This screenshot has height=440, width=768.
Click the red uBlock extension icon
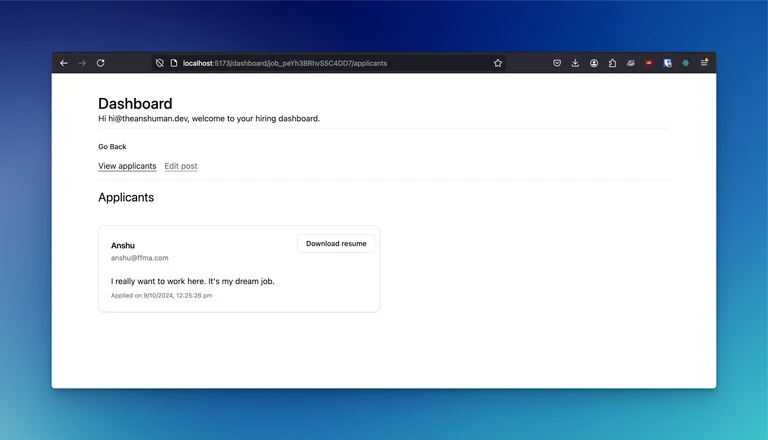coord(649,63)
